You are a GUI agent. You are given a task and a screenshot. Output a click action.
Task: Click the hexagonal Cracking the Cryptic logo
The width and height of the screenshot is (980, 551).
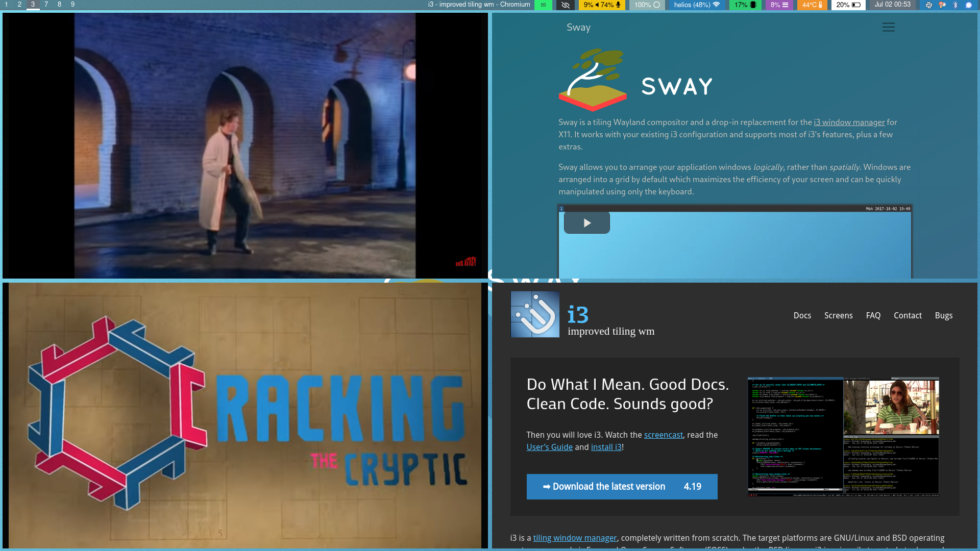[117, 413]
